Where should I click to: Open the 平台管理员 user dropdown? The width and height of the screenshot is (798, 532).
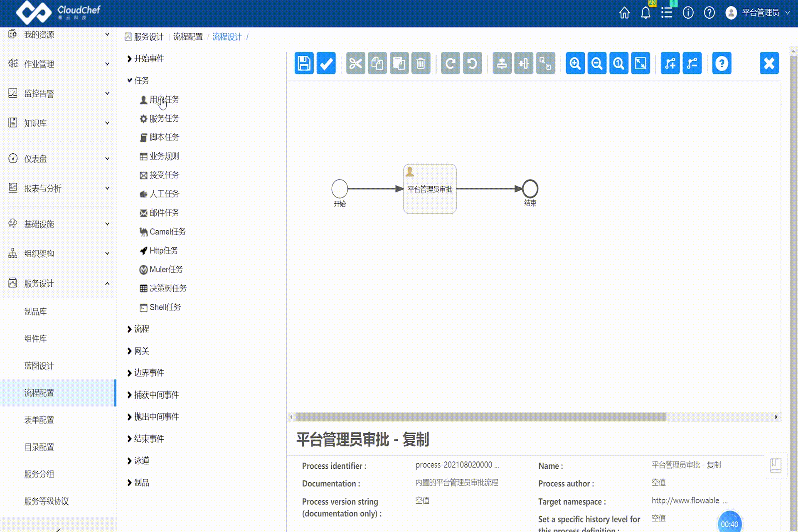[758, 13]
